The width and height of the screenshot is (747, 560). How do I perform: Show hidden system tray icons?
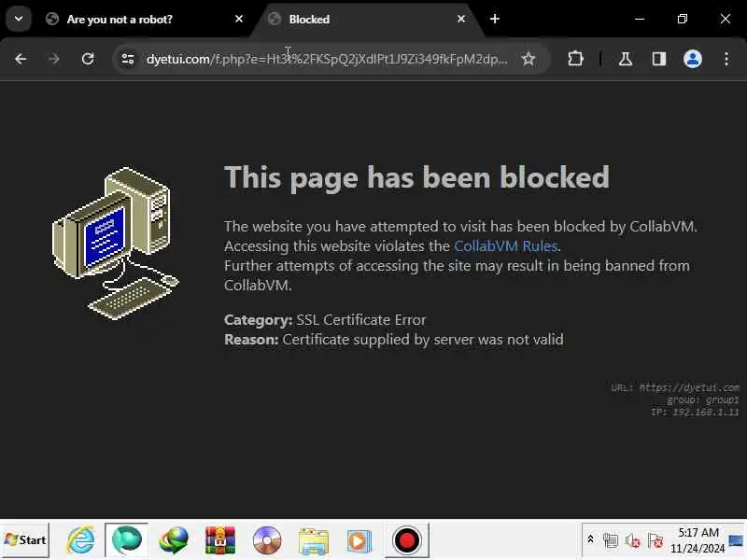click(590, 539)
